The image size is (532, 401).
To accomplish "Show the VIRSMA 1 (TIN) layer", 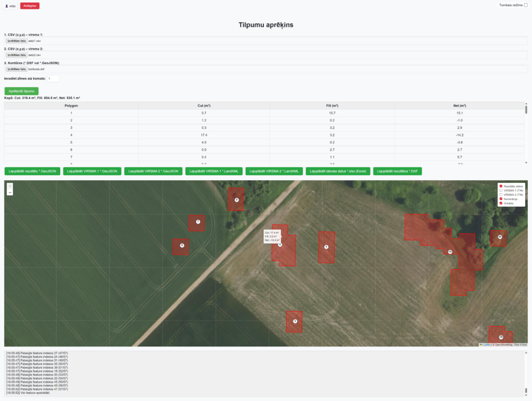I will pos(501,191).
